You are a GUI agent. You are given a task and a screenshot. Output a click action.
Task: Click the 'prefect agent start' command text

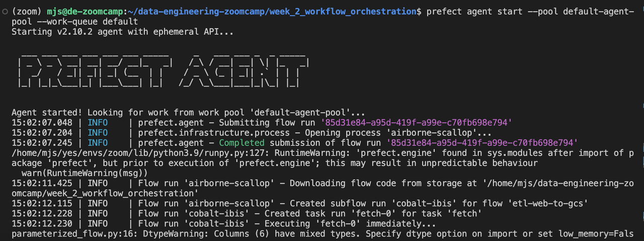[x=474, y=12]
